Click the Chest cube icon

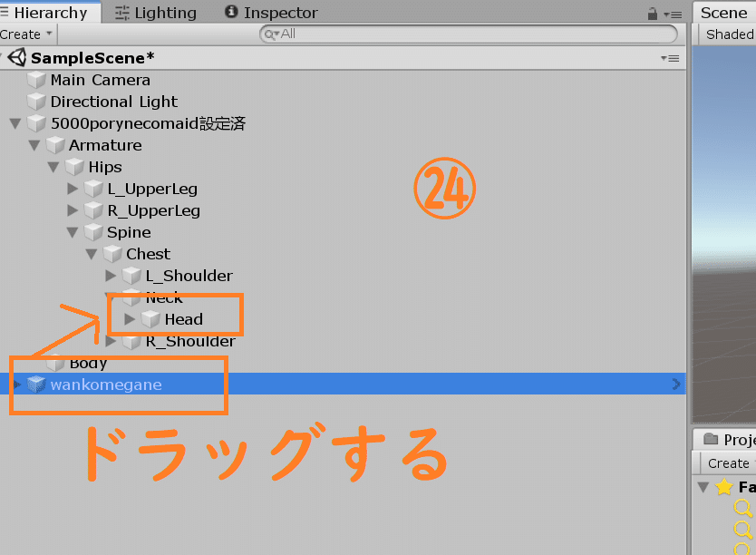tap(112, 254)
